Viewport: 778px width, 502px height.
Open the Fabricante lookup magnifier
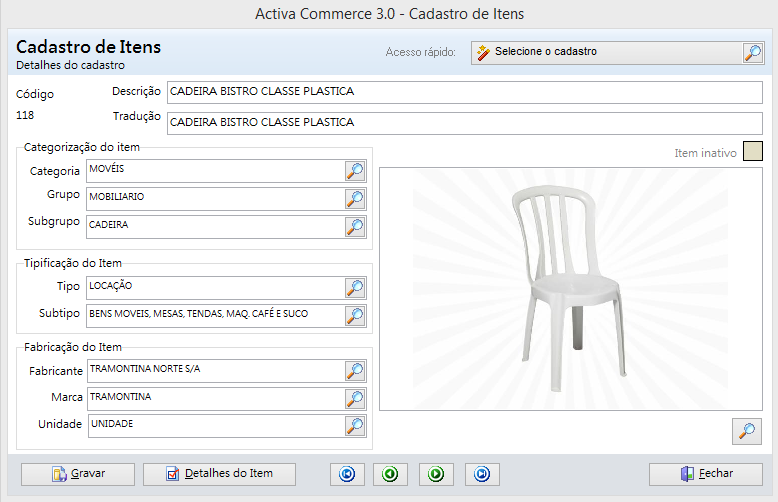click(355, 371)
